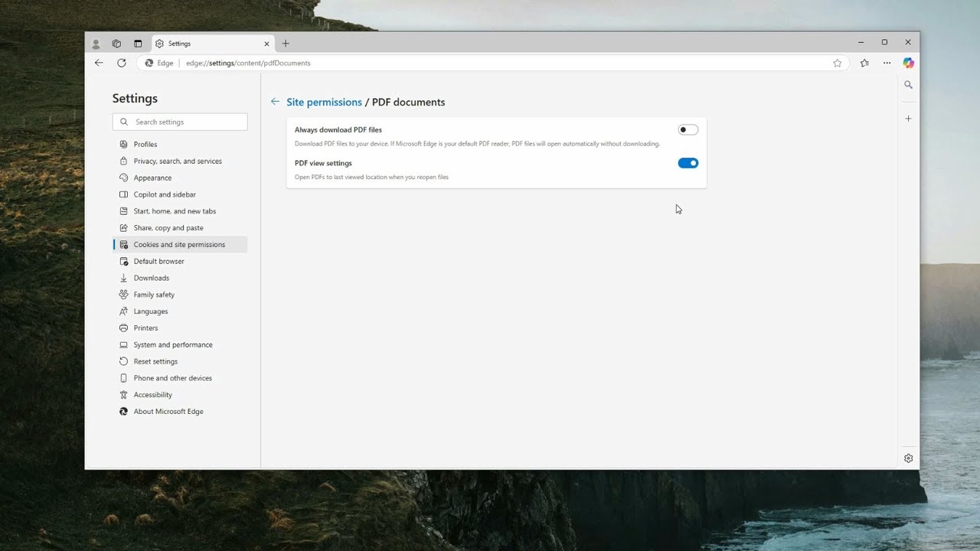Click the address bar URL
This screenshot has height=551, width=980.
248,63
